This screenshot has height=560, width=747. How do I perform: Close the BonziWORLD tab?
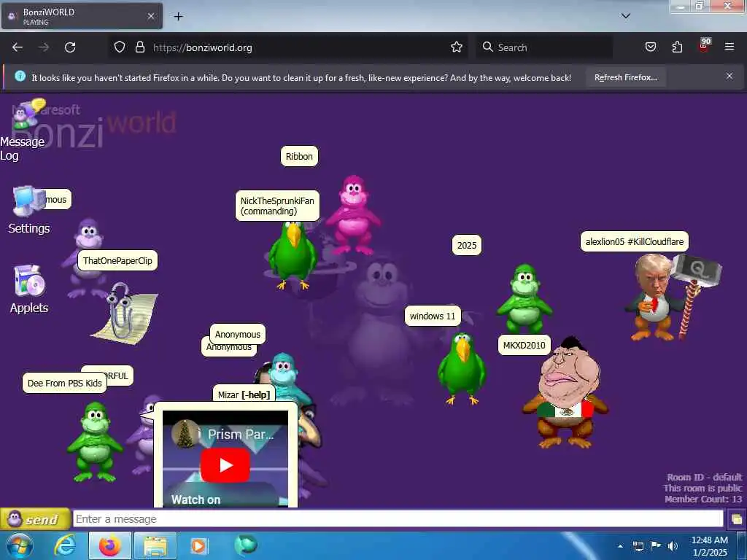point(151,16)
